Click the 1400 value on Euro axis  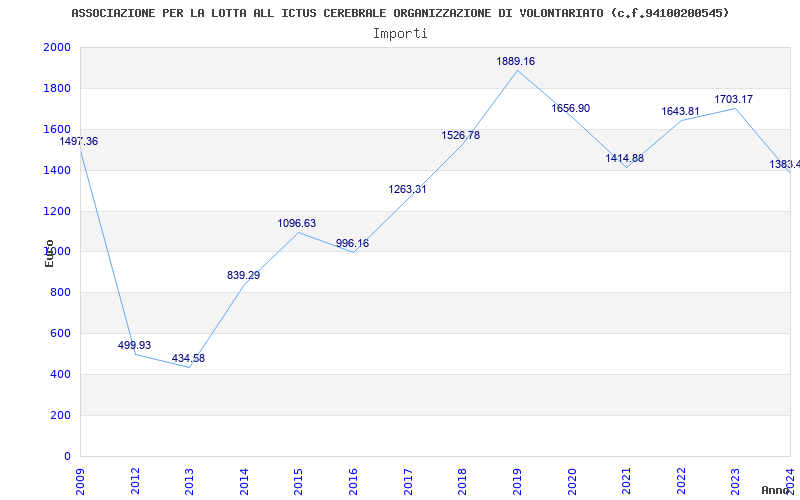coord(58,170)
